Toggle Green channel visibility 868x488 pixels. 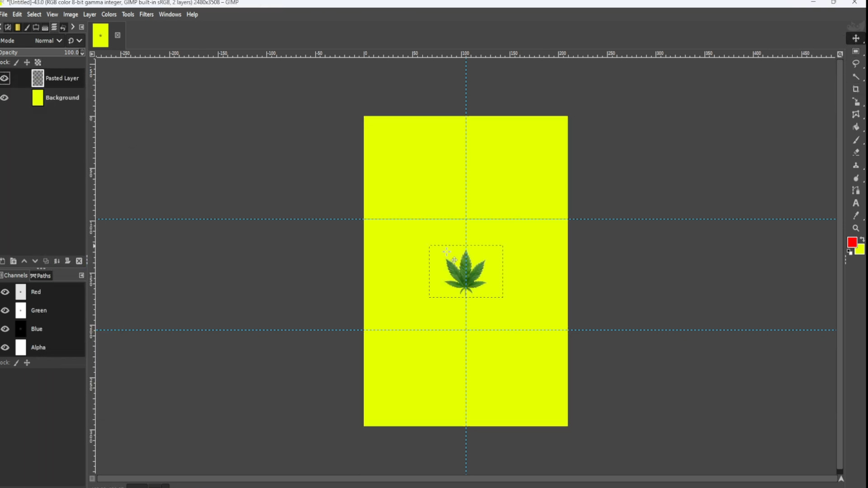tap(5, 310)
